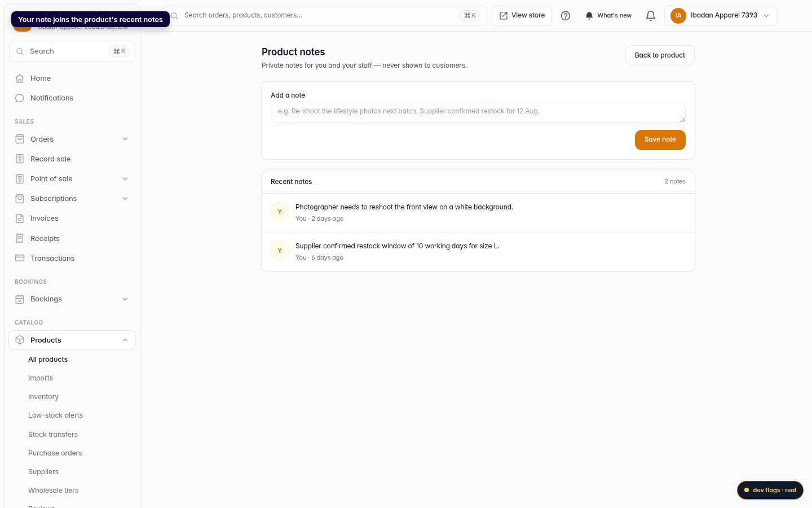Open Low-stock alerts page
This screenshot has width=812, height=508.
(x=55, y=415)
